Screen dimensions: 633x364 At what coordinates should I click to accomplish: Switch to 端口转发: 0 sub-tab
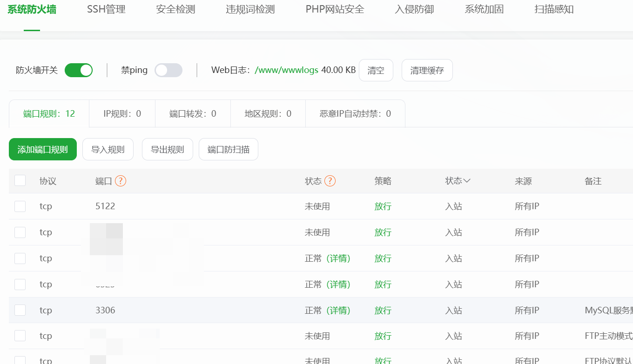click(x=193, y=113)
